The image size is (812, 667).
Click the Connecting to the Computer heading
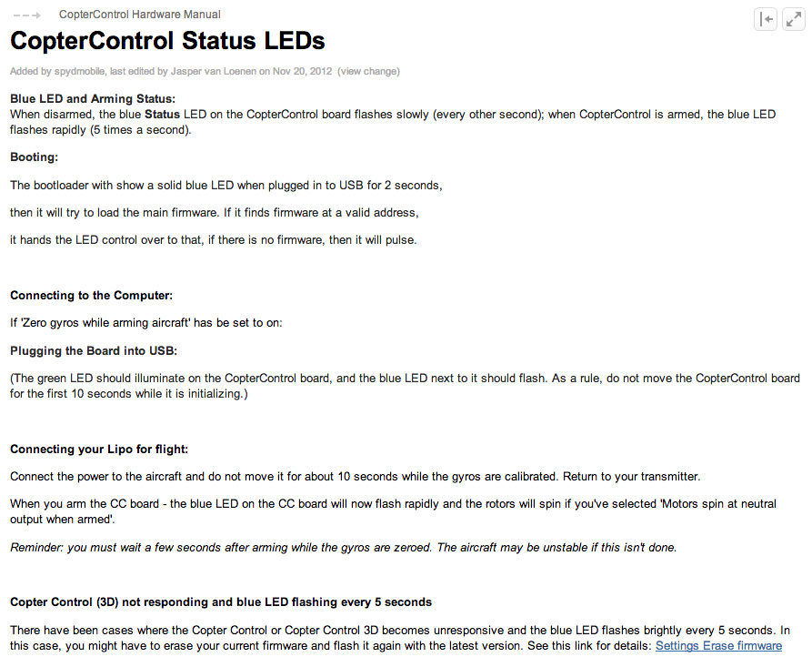coord(91,296)
